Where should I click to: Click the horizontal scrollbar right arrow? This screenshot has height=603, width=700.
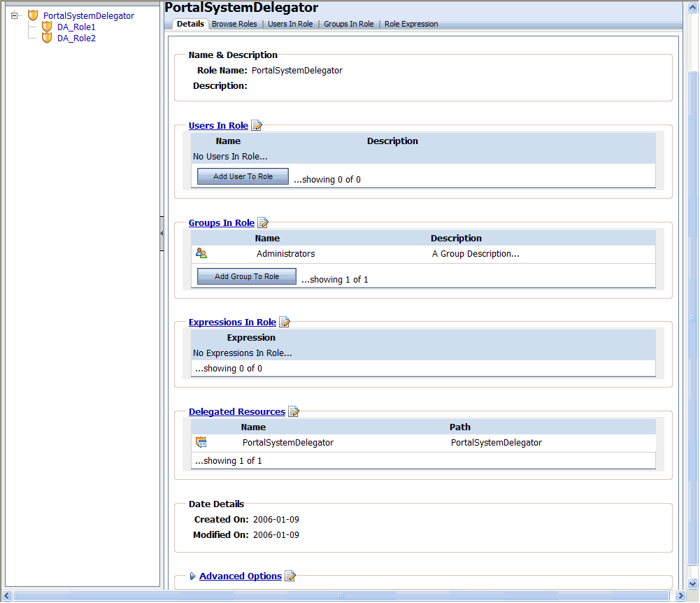pos(680,595)
